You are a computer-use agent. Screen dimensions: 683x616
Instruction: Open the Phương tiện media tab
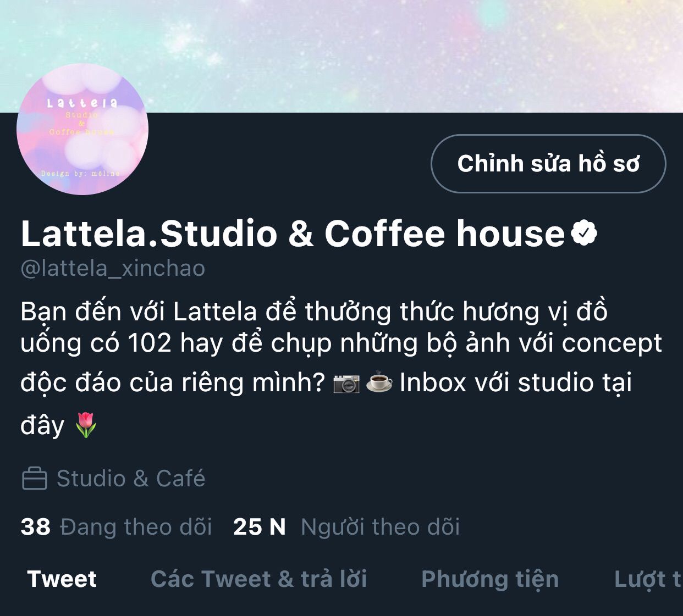490,579
